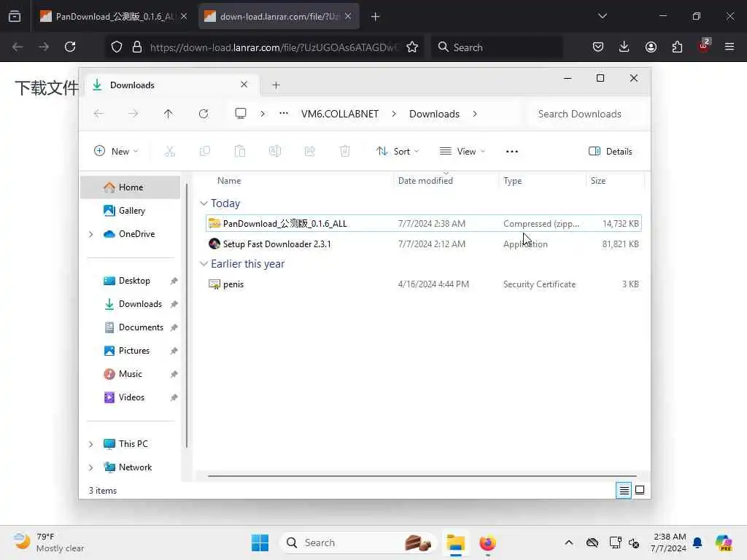The image size is (747, 560).
Task: Go forward in Explorer navigation
Action: 133,114
